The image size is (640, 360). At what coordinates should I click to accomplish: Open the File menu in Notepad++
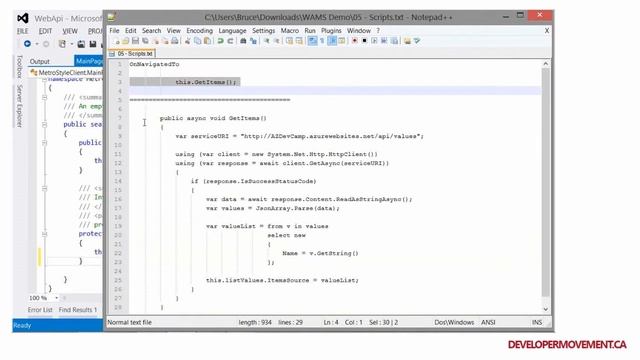coord(114,31)
